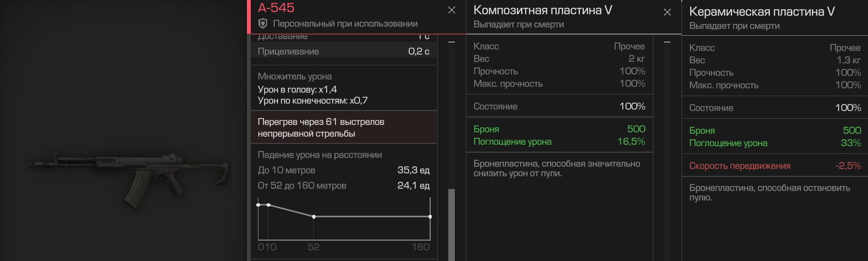The height and width of the screenshot is (261, 868).
Task: Click the Множитель урона heading
Action: click(x=295, y=76)
